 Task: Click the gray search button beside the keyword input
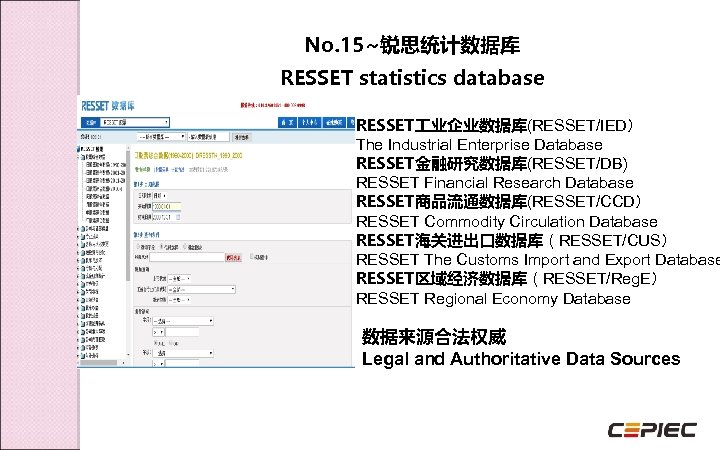click(242, 137)
